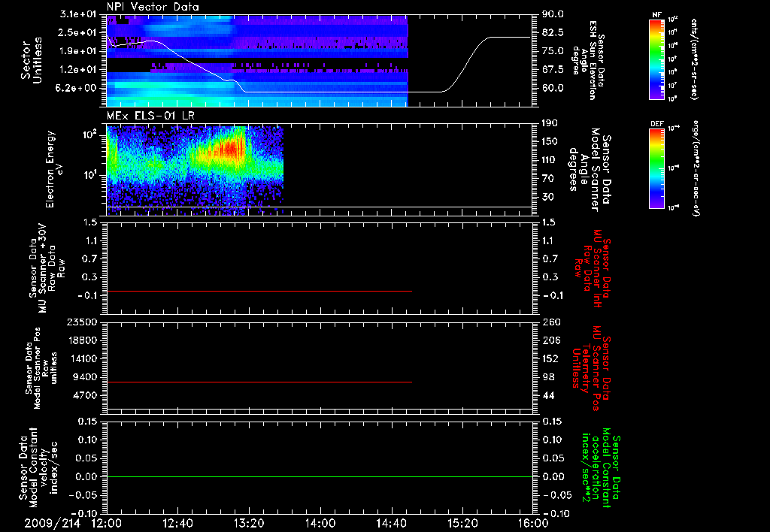The image size is (770, 532).
Task: Click the 75.0 sun elevation tick label
Action: [553, 51]
